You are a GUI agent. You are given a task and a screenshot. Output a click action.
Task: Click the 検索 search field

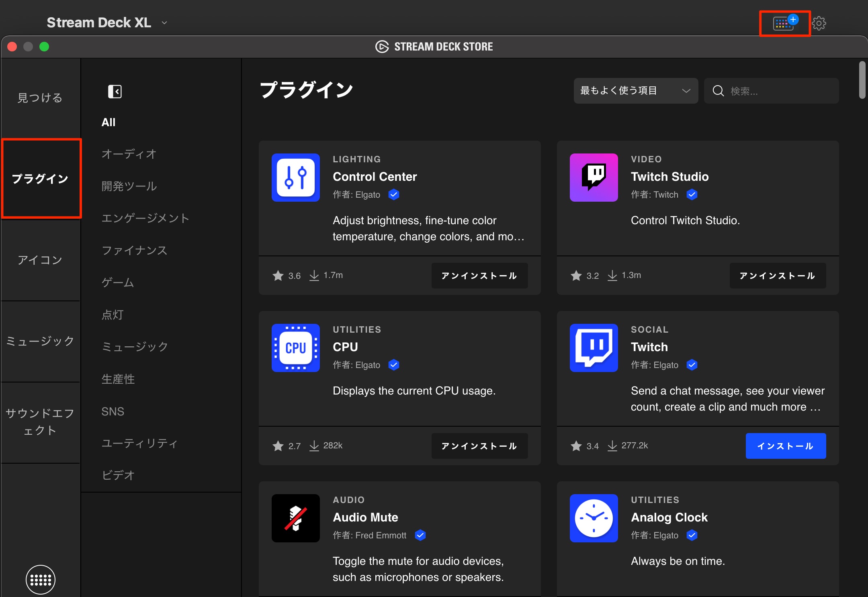pyautogui.click(x=771, y=91)
